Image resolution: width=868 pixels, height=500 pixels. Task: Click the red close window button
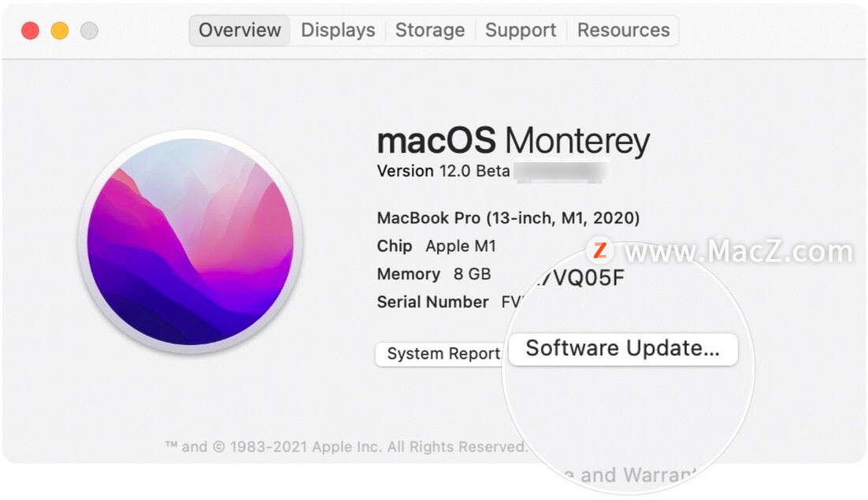point(31,31)
